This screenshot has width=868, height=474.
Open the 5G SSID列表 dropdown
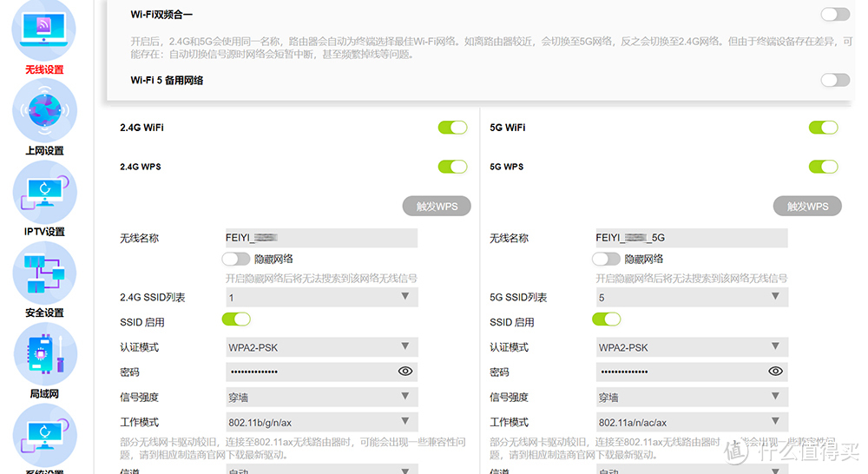[x=692, y=298]
